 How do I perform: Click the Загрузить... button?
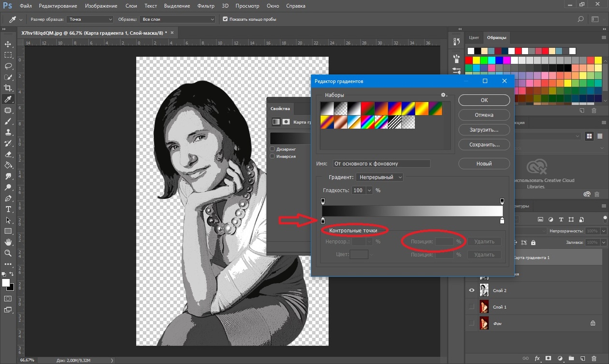484,130
